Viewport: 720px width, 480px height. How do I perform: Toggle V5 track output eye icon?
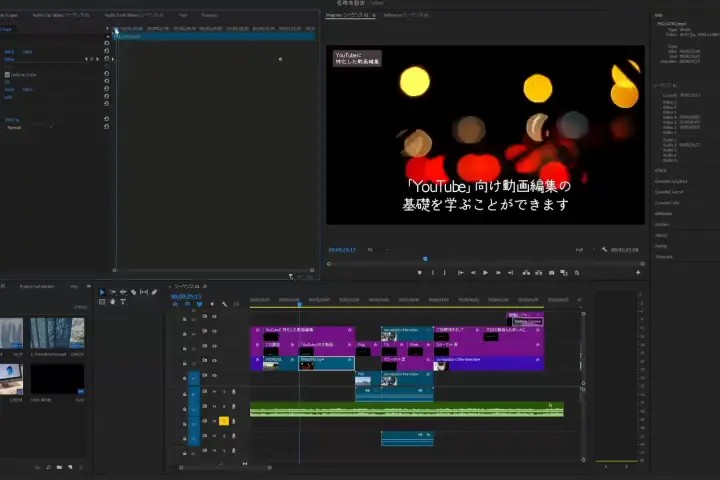pyautogui.click(x=214, y=316)
